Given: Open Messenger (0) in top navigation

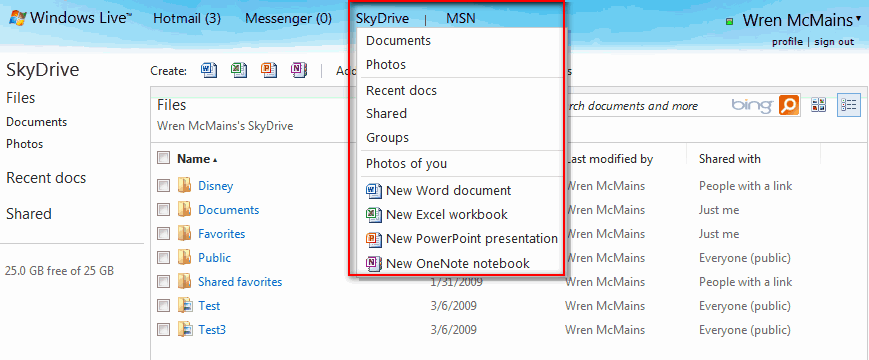Looking at the screenshot, I should click(288, 19).
